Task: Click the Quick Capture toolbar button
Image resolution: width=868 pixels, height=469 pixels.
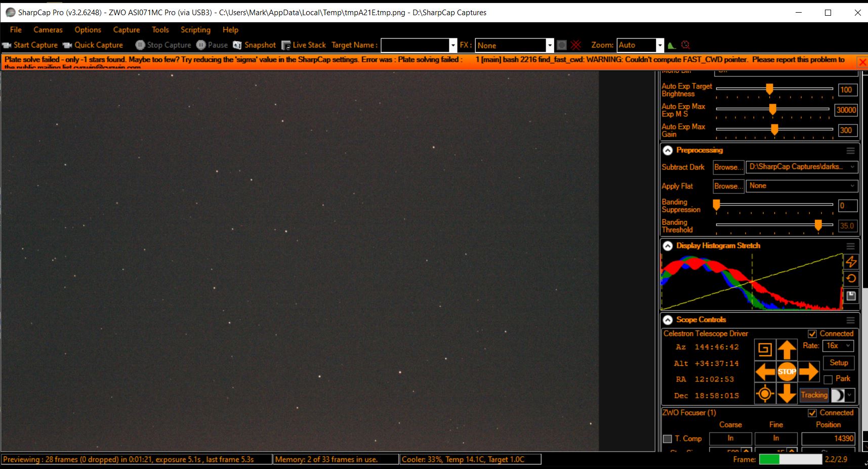Action: coord(93,45)
